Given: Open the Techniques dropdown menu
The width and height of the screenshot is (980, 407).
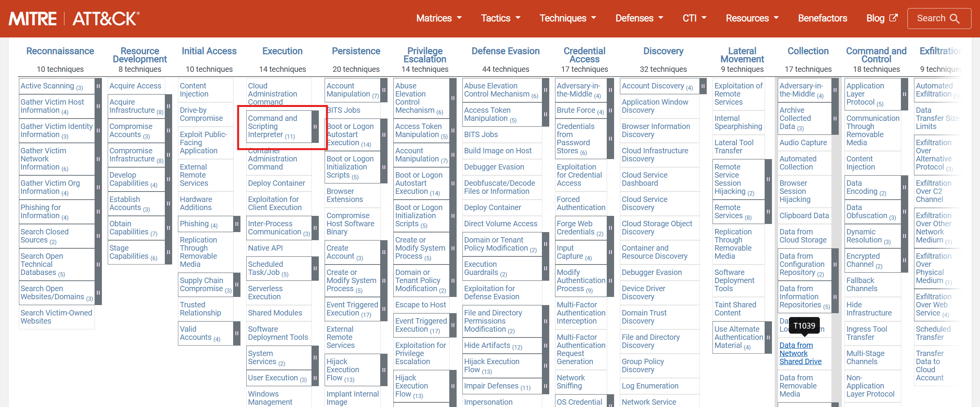Looking at the screenshot, I should point(568,18).
